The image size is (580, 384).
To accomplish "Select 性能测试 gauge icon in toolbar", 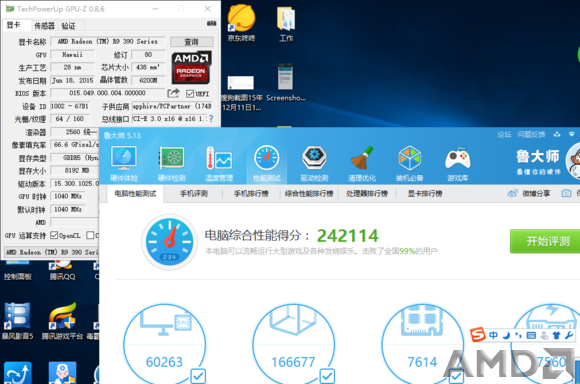I will 267,163.
